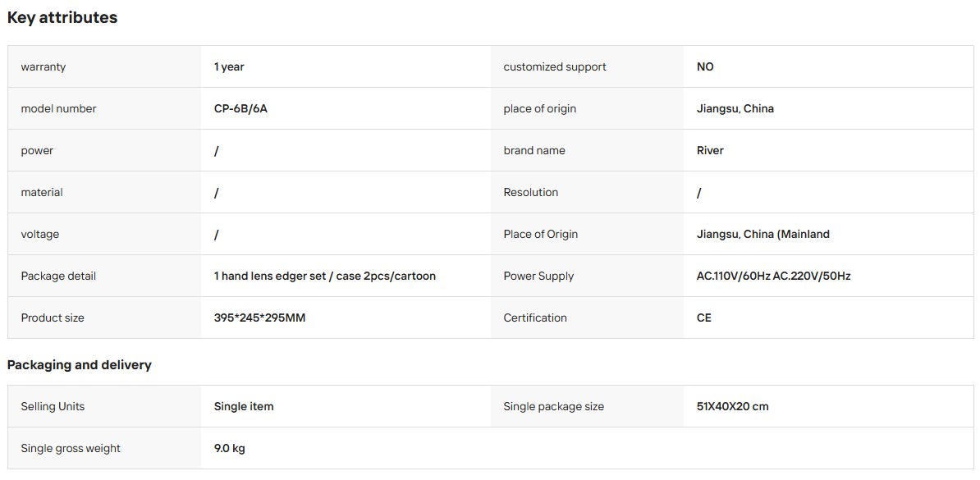Click the model number CP-6B/6A value
Viewport: 980px width, 480px height.
pos(240,109)
